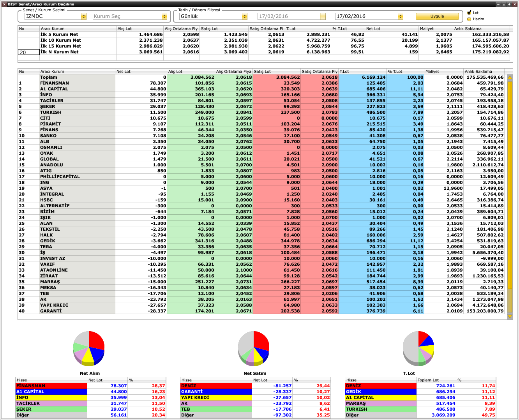Open the IZMDC Senet dropdown
The image size is (519, 420).
point(84,16)
